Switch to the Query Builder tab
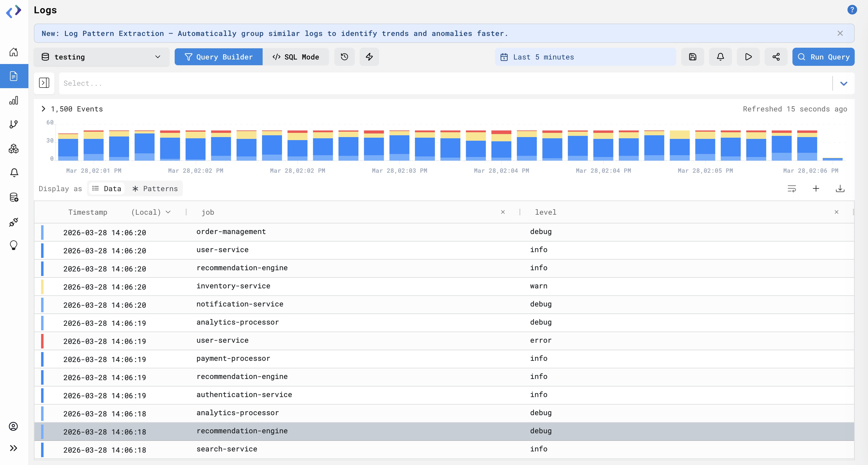 pos(218,56)
